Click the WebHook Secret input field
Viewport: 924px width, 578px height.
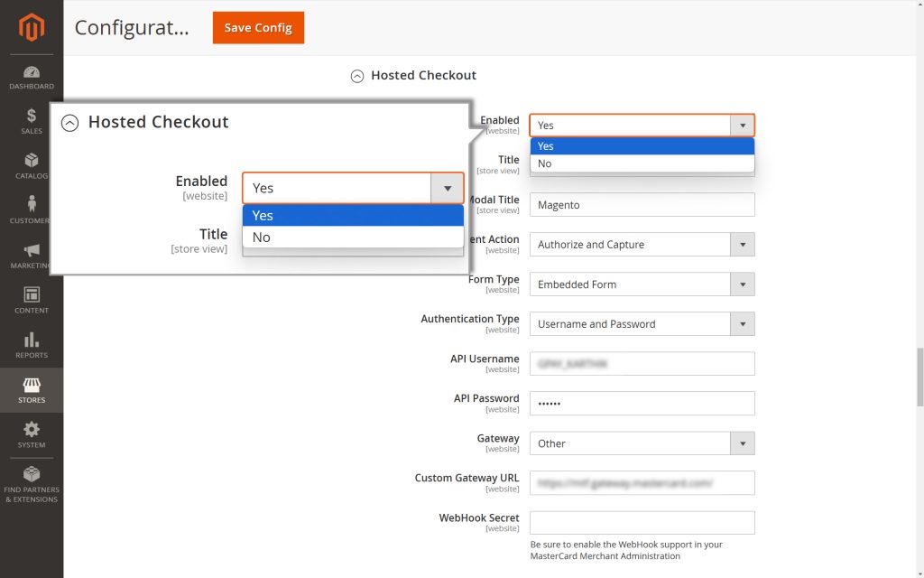point(642,523)
